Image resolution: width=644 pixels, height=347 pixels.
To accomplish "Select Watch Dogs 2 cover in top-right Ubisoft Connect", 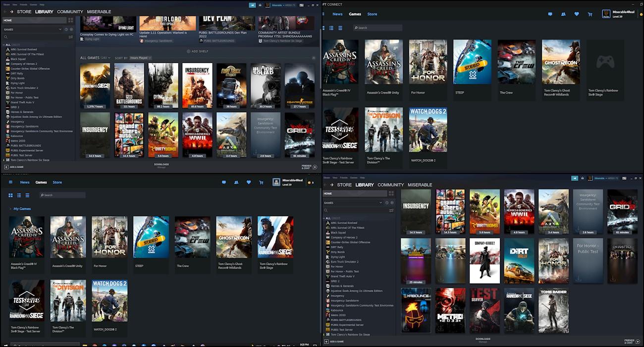I will point(428,130).
